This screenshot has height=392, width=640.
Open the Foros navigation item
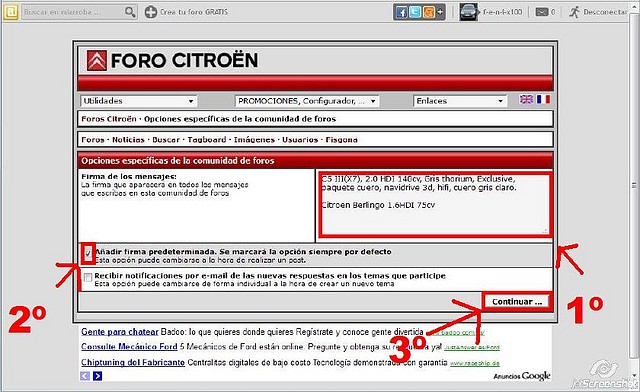(x=93, y=140)
